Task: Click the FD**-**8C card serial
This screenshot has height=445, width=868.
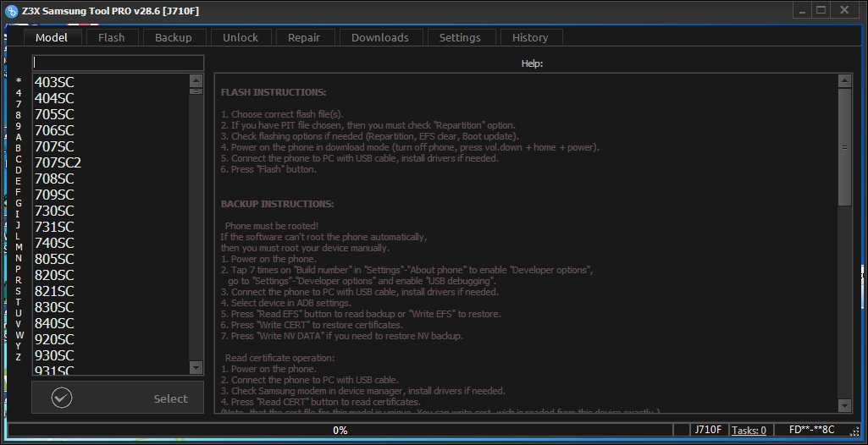Action: coord(811,430)
